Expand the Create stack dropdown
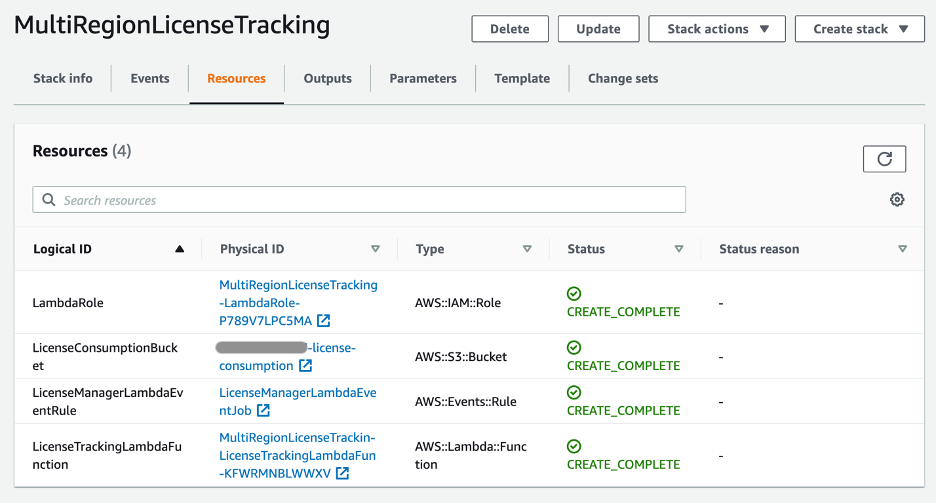This screenshot has height=504, width=936. point(860,29)
